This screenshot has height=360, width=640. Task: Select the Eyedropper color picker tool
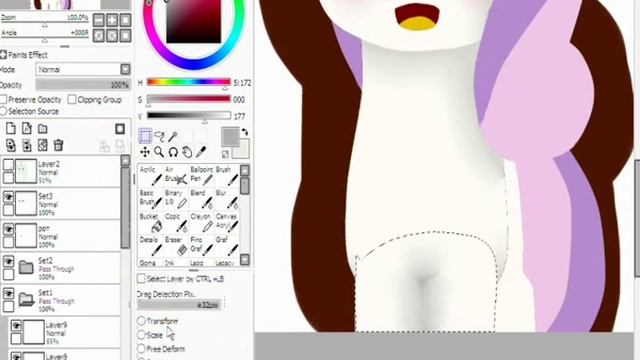200,152
